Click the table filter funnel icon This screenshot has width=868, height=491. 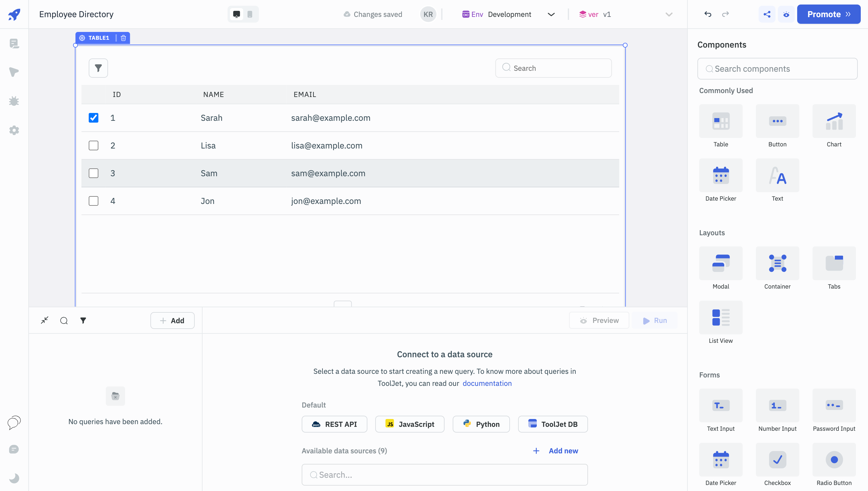[x=98, y=68]
